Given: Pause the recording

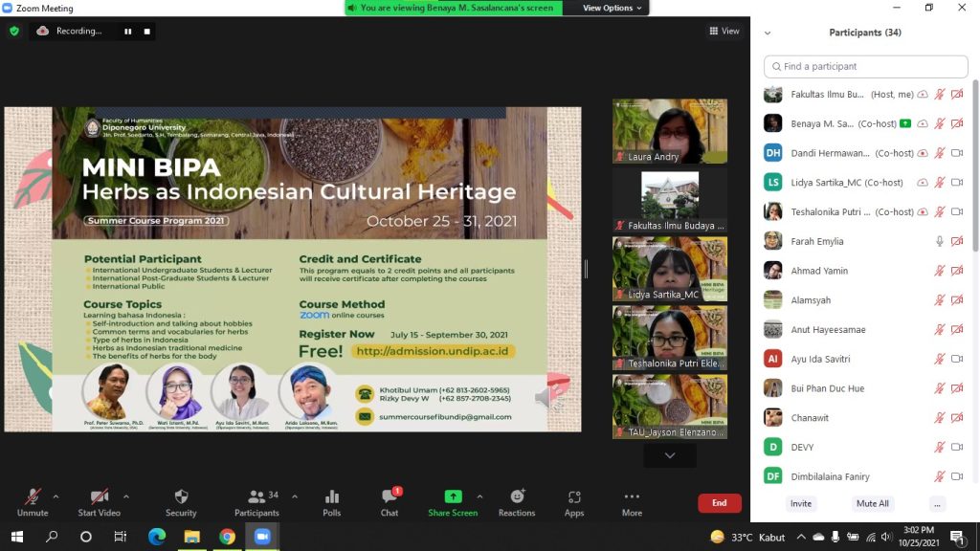Looking at the screenshot, I should [x=127, y=31].
